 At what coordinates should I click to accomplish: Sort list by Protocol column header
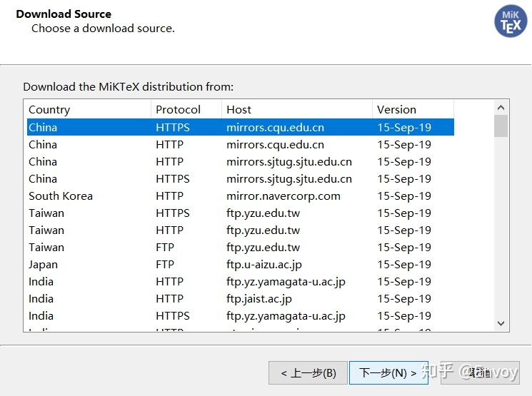point(186,109)
